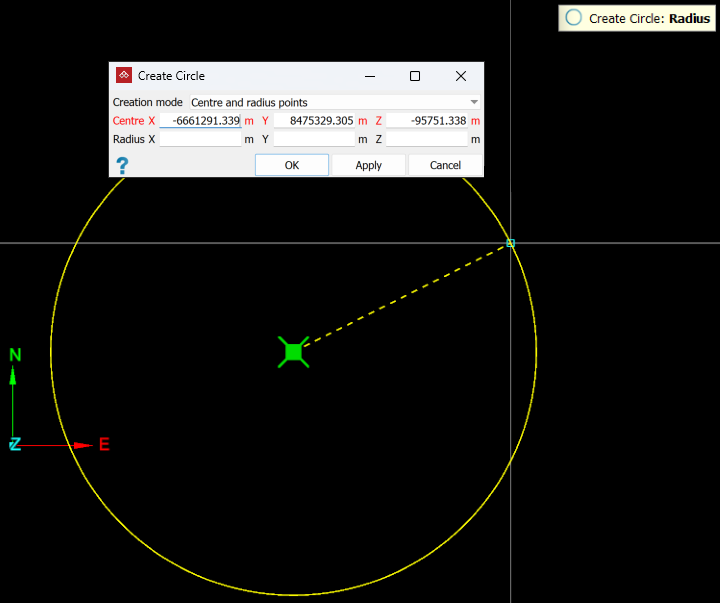
Task: Open the Creation mode dropdown
Action: pos(335,102)
